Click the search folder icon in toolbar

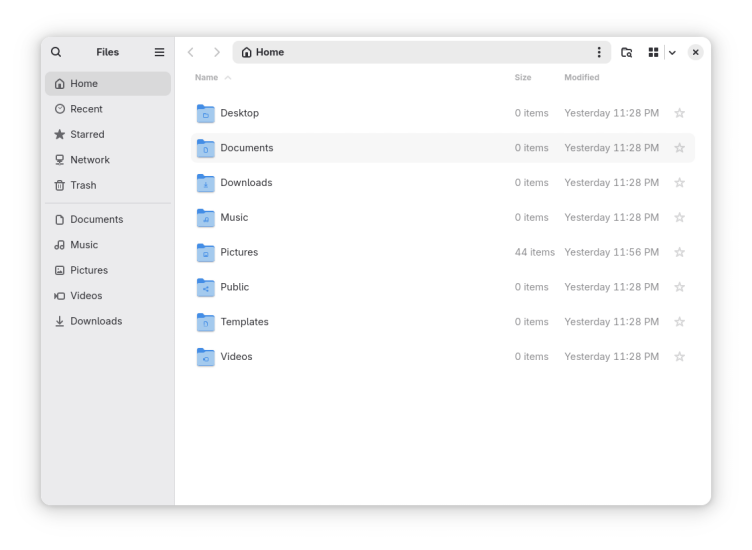(x=626, y=52)
